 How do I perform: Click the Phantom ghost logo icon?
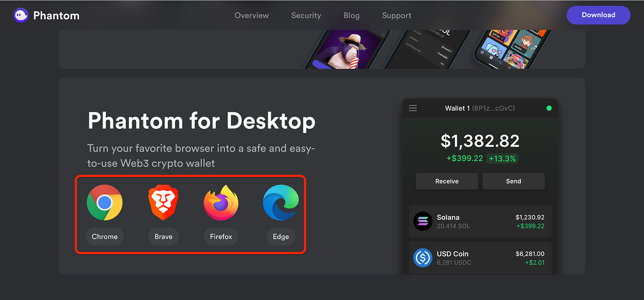21,15
